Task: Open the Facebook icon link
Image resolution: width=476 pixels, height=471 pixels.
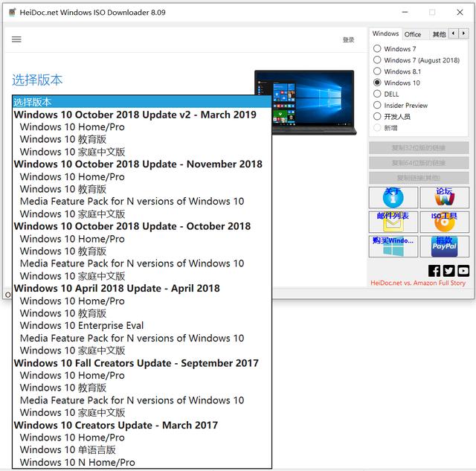Action: 434,271
